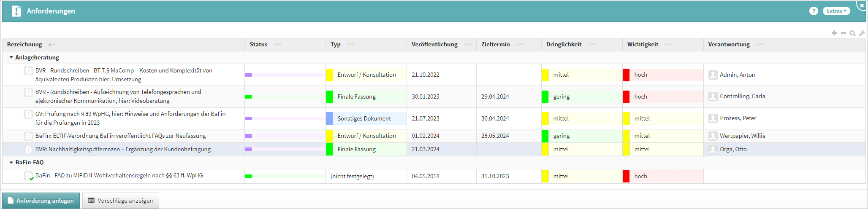The height and width of the screenshot is (209, 868).
Task: Sort by the Dringlichkeit column header
Action: [564, 44]
